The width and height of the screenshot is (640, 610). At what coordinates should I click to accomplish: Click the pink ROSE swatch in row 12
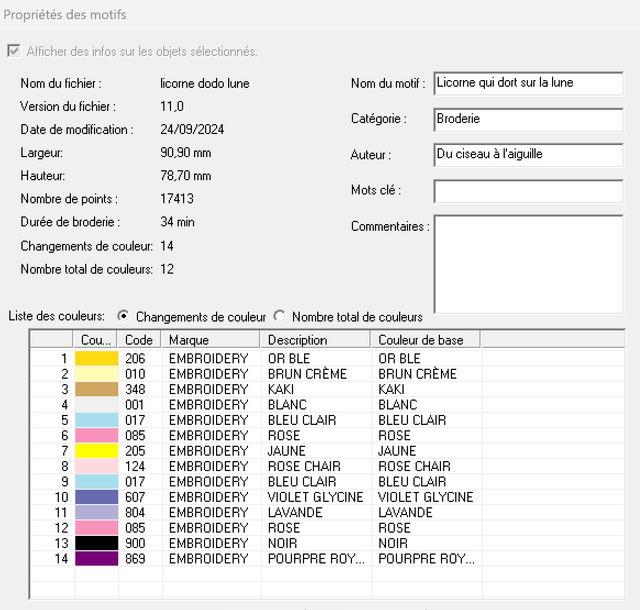[x=97, y=528]
